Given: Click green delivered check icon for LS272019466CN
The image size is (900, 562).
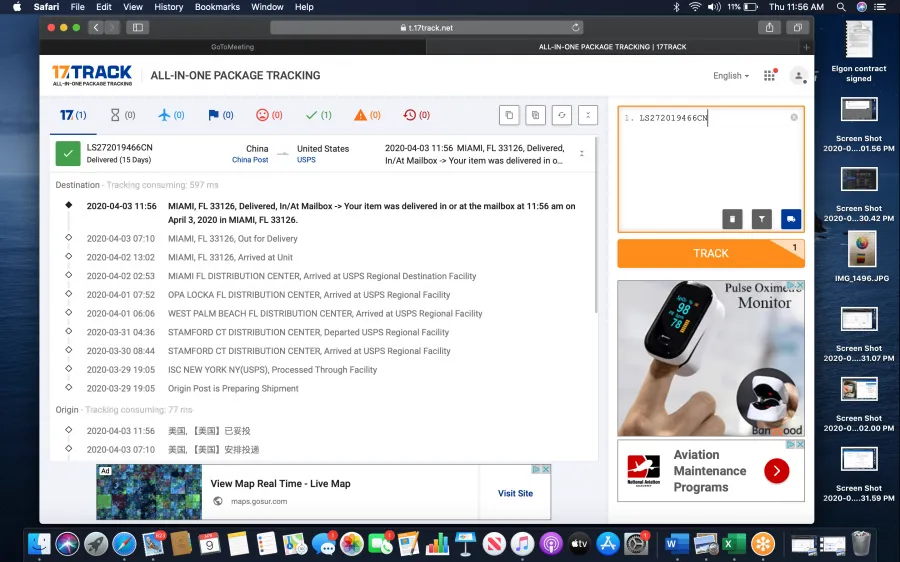Looking at the screenshot, I should (68, 154).
